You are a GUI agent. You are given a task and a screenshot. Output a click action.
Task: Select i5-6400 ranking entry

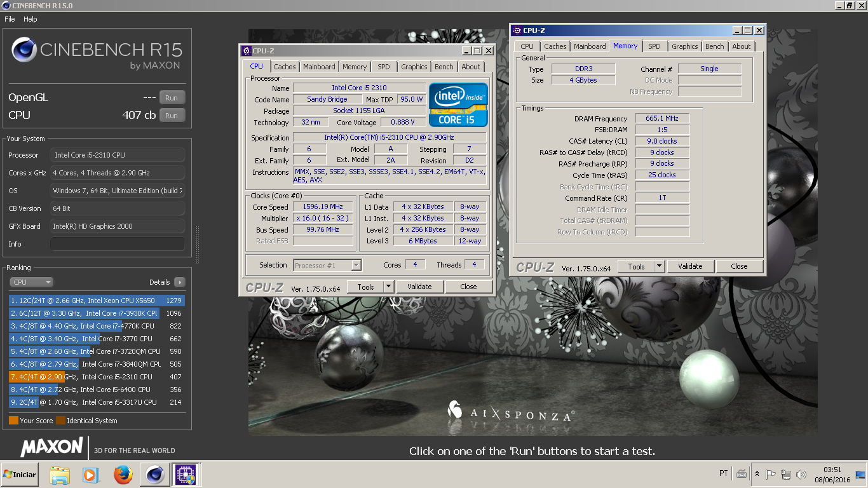click(97, 390)
